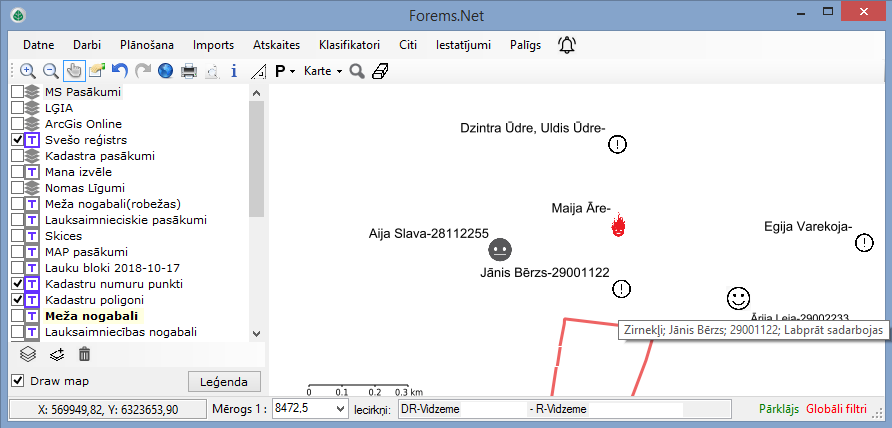The image size is (892, 428).
Task: Uncheck the Svešo reģistrs layer
Action: coord(17,140)
